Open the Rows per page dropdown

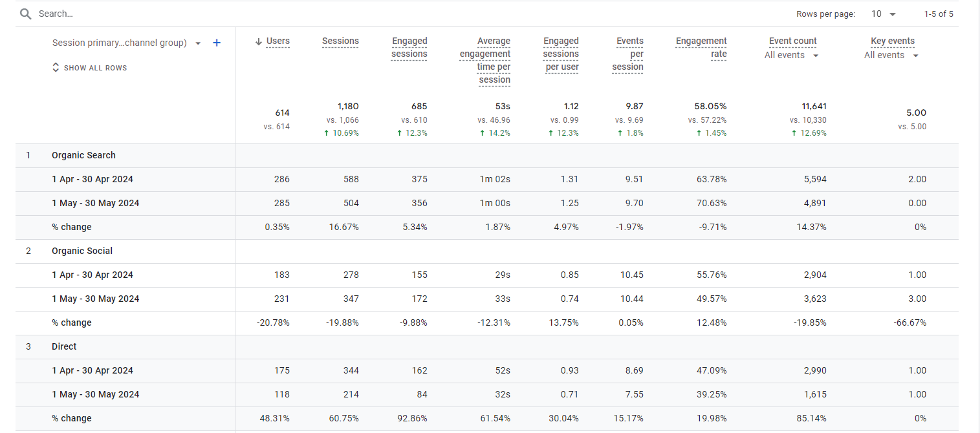click(x=884, y=14)
